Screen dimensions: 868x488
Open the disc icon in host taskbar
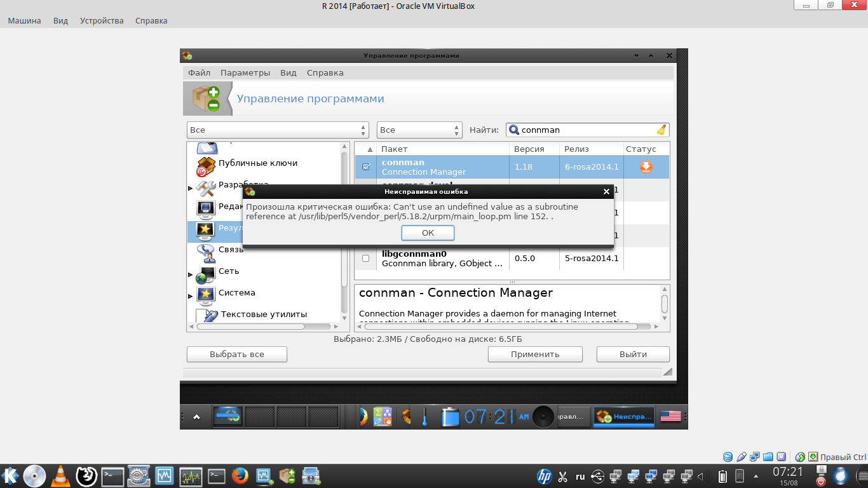click(34, 475)
